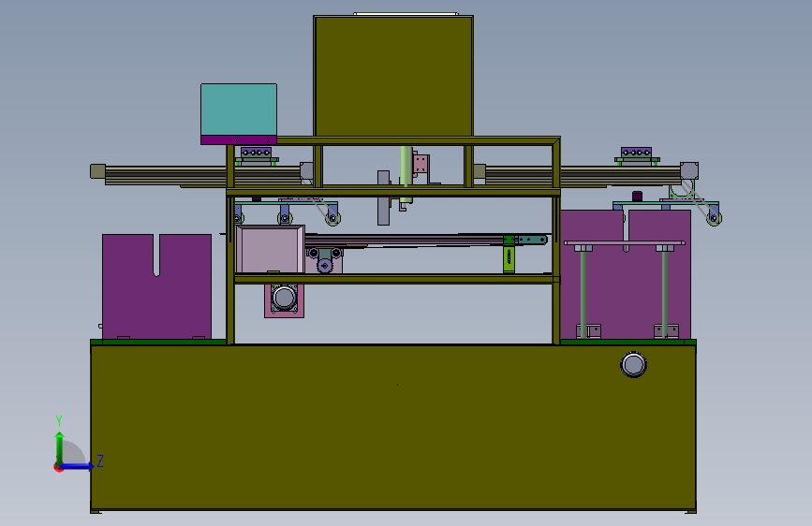The width and height of the screenshot is (812, 526).
Task: Select the round gray knob on base cabinet
Action: pyautogui.click(x=633, y=364)
